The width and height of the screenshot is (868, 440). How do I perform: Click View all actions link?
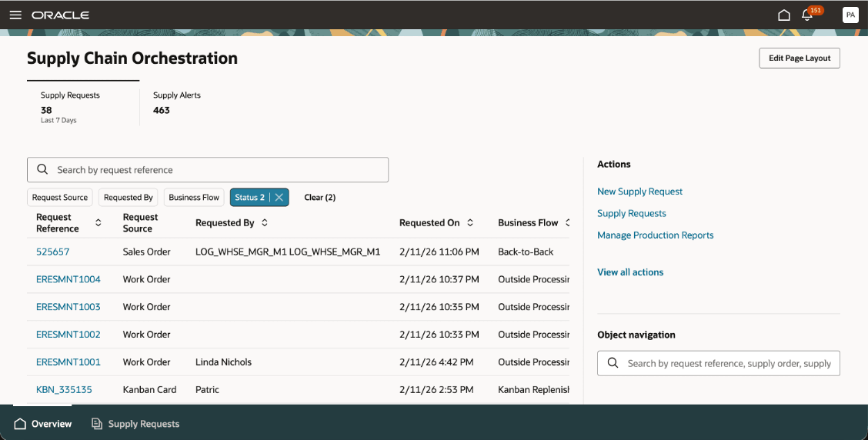click(x=630, y=272)
